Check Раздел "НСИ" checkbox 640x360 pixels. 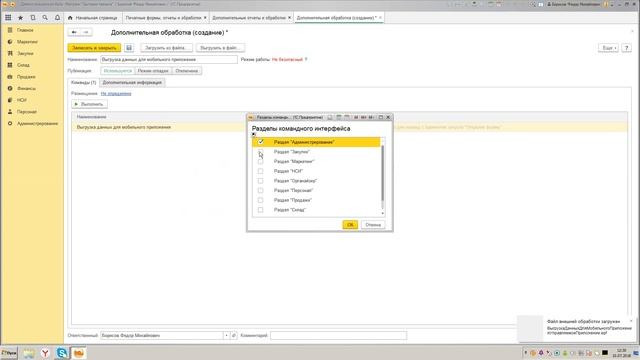260,171
